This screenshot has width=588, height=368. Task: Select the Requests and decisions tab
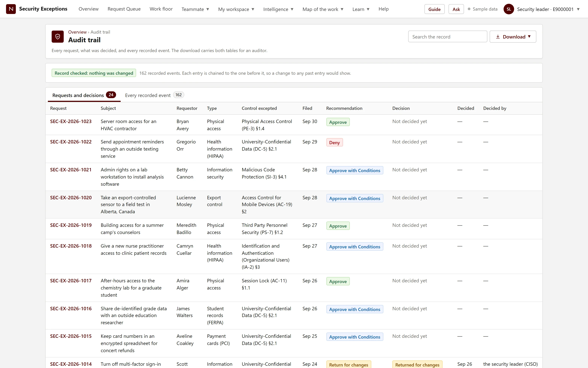click(84, 95)
